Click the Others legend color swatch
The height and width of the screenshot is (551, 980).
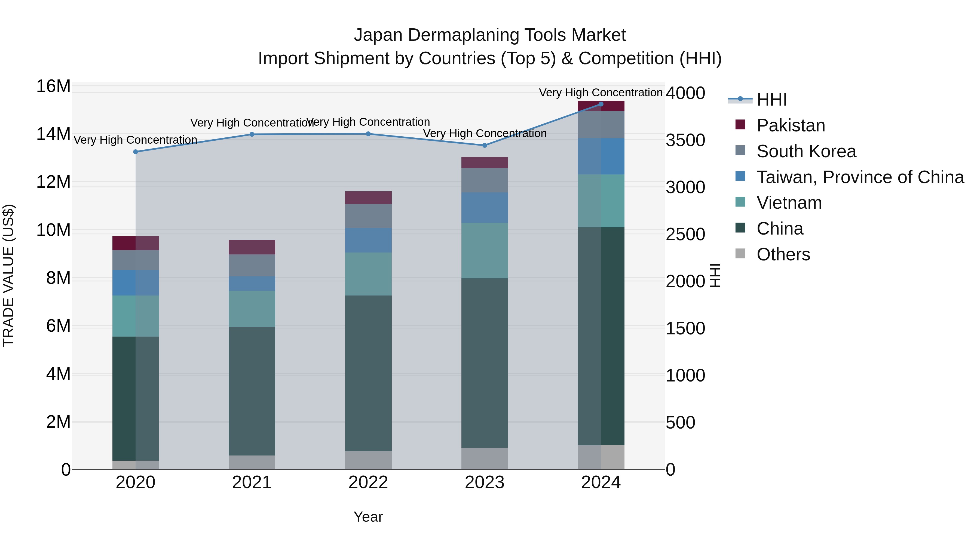pos(740,253)
